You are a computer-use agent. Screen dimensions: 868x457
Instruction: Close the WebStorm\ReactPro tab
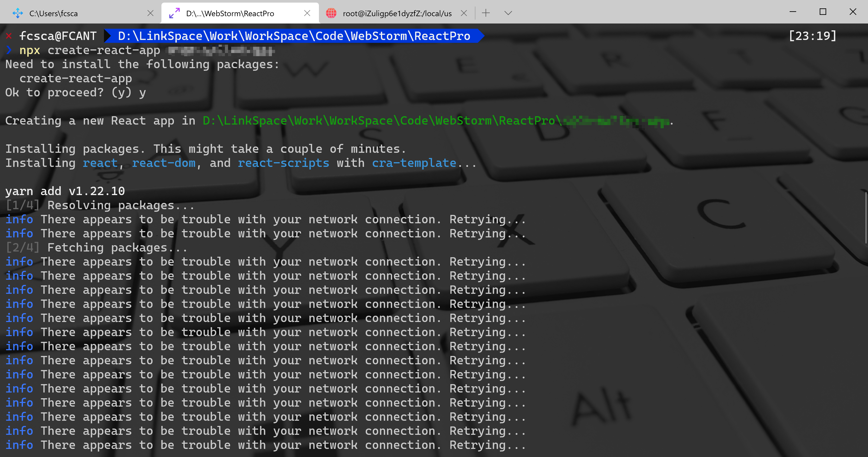coord(307,13)
